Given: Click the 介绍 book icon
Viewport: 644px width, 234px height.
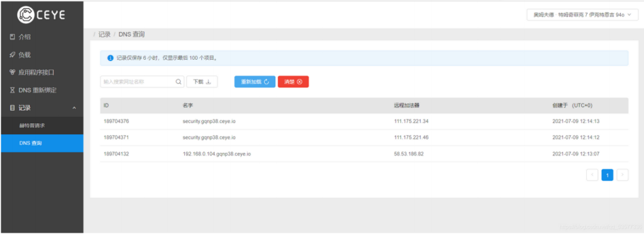Looking at the screenshot, I should point(13,37).
